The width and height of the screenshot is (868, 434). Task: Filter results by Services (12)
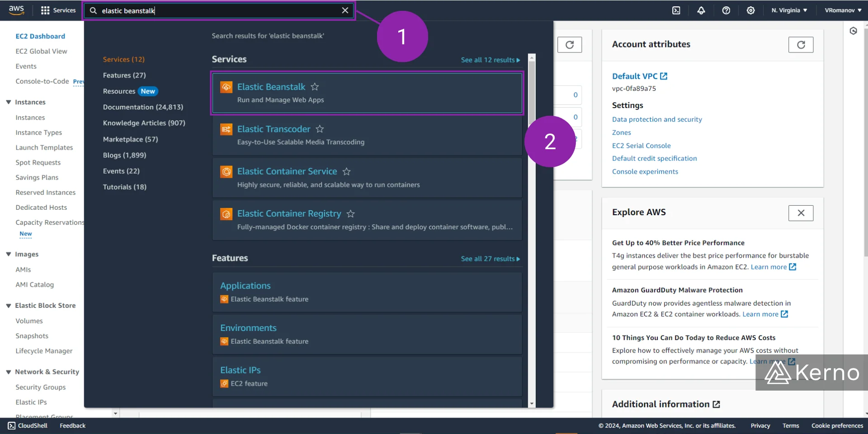tap(123, 59)
